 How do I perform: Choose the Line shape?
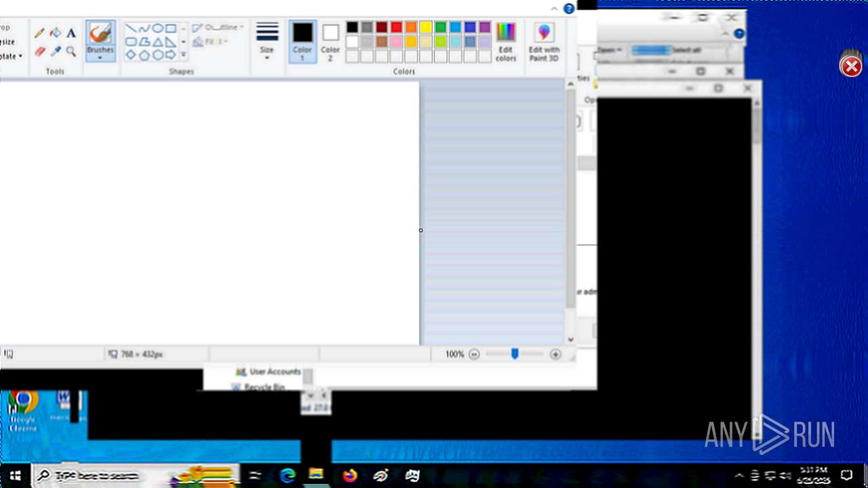[x=131, y=28]
